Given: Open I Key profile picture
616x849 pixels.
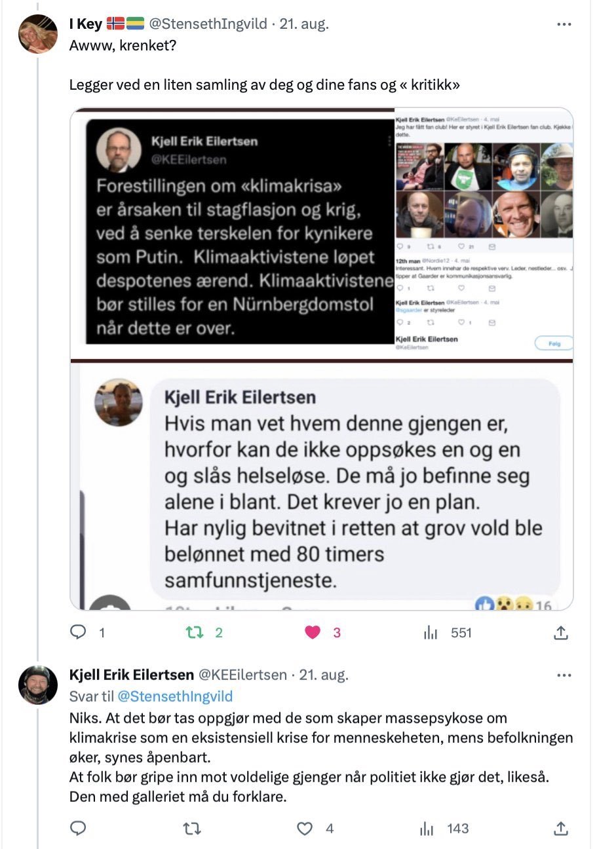Looking at the screenshot, I should point(38,34).
